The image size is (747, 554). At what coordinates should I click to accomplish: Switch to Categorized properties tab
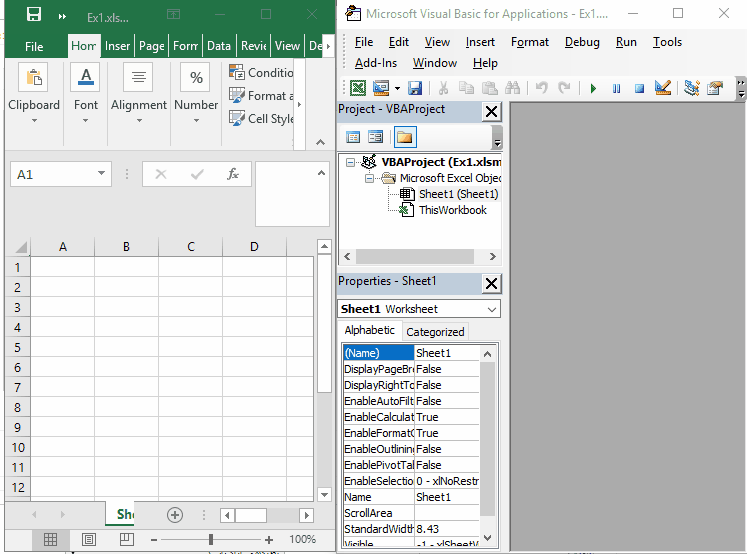click(x=435, y=332)
